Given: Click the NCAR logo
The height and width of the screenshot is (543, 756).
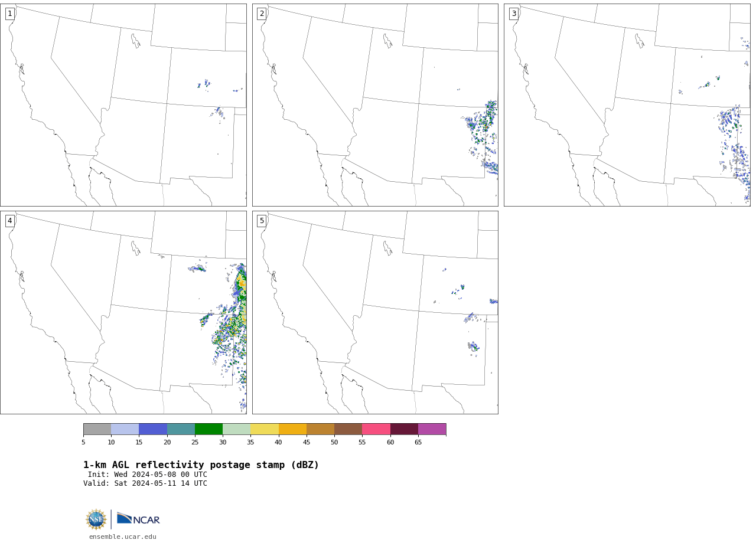Looking at the screenshot, I should point(139,519).
